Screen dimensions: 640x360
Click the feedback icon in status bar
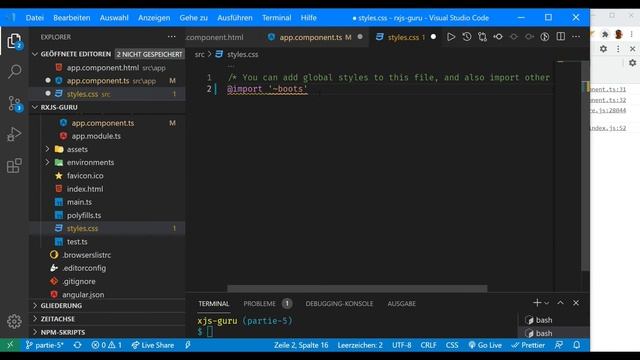click(559, 345)
